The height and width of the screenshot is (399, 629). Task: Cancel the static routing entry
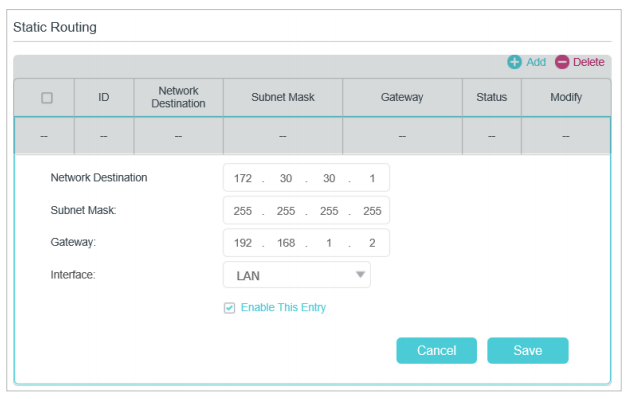click(x=436, y=350)
